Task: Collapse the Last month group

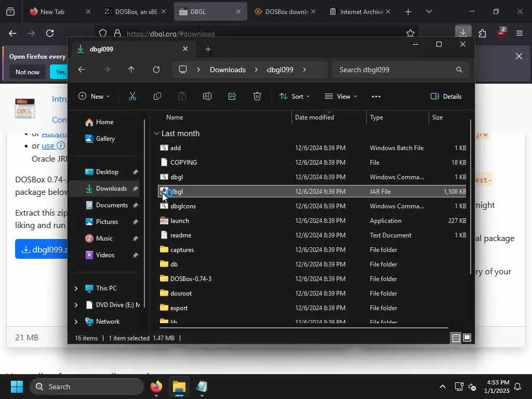Action: point(156,134)
